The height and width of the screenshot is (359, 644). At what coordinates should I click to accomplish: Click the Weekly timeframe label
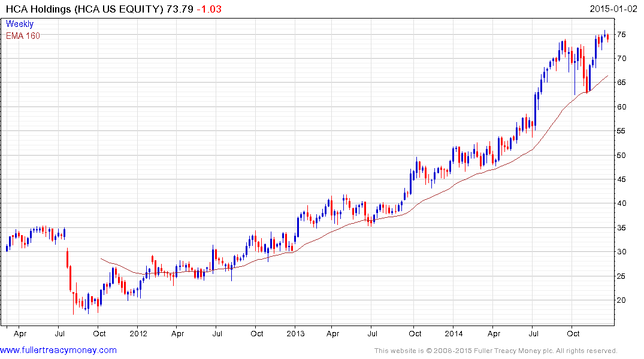(x=20, y=24)
